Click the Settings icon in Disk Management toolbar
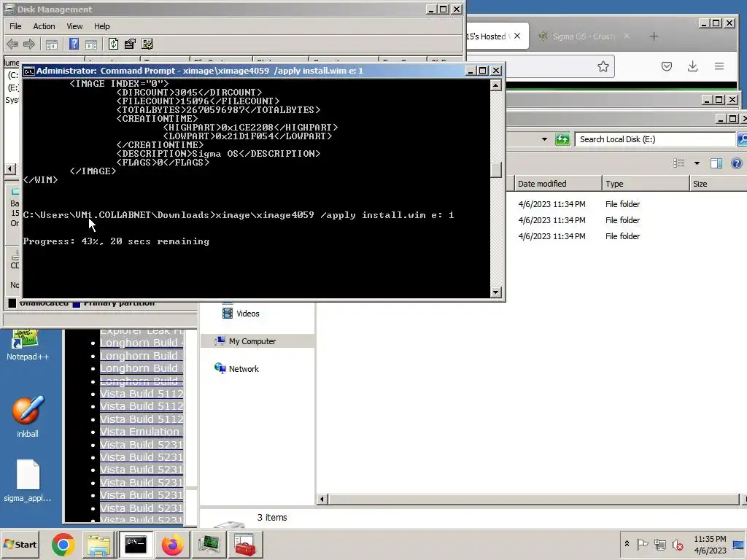747x560 pixels. click(147, 44)
